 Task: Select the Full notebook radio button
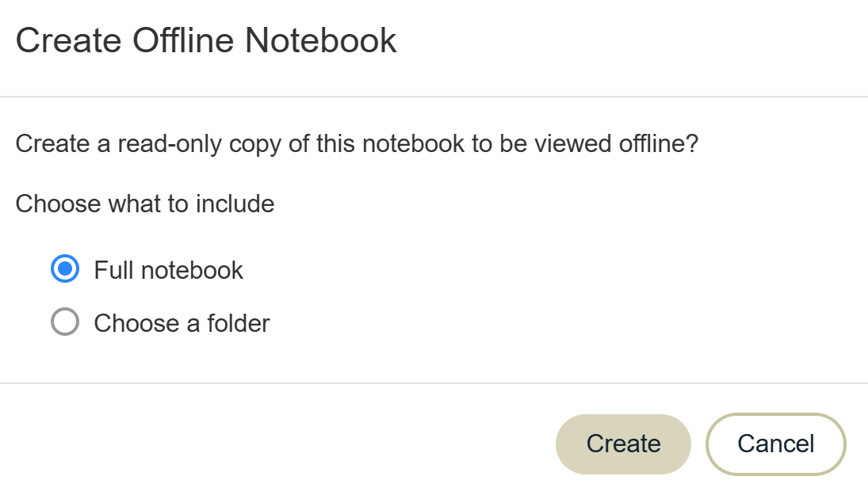pos(65,270)
